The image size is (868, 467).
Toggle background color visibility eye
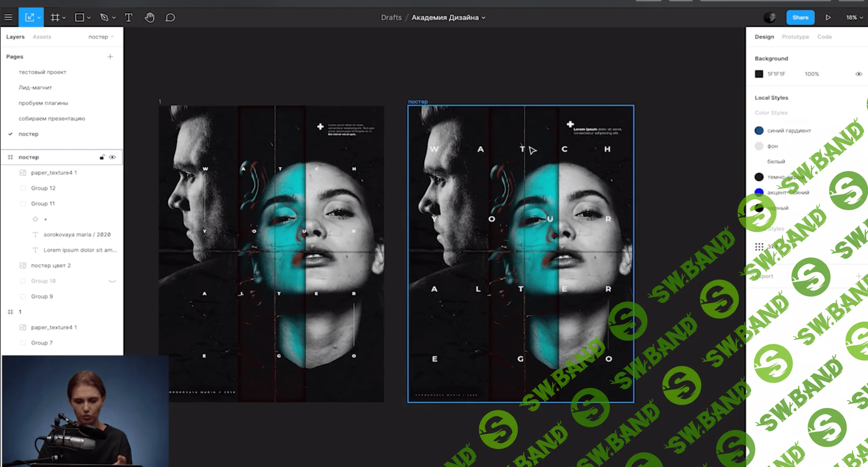[859, 74]
